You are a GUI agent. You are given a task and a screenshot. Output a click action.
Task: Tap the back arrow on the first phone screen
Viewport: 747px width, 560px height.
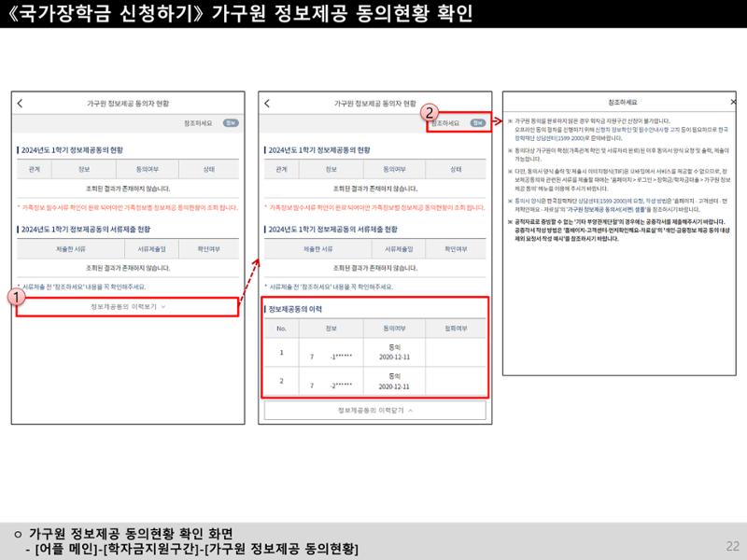[20, 104]
